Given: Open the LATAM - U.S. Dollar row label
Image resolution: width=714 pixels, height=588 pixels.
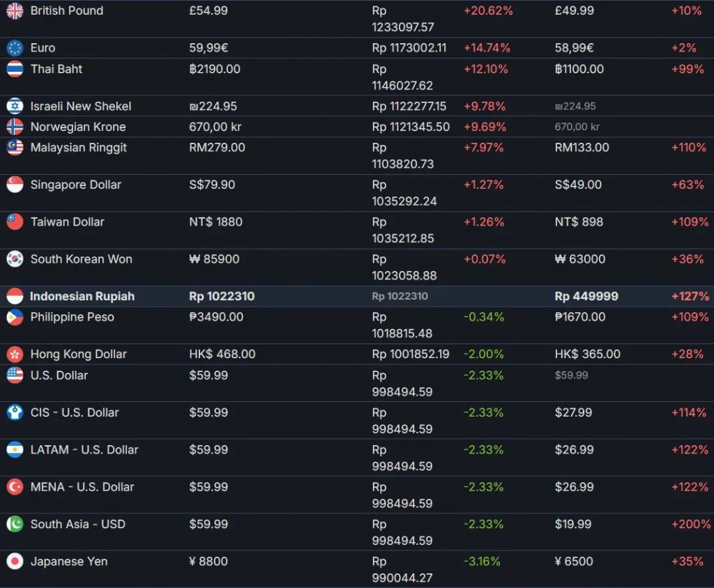Looking at the screenshot, I should (84, 450).
